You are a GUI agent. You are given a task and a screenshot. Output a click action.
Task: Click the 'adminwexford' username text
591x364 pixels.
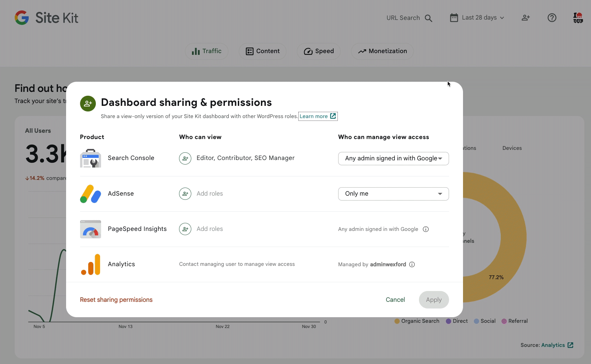pos(388,264)
